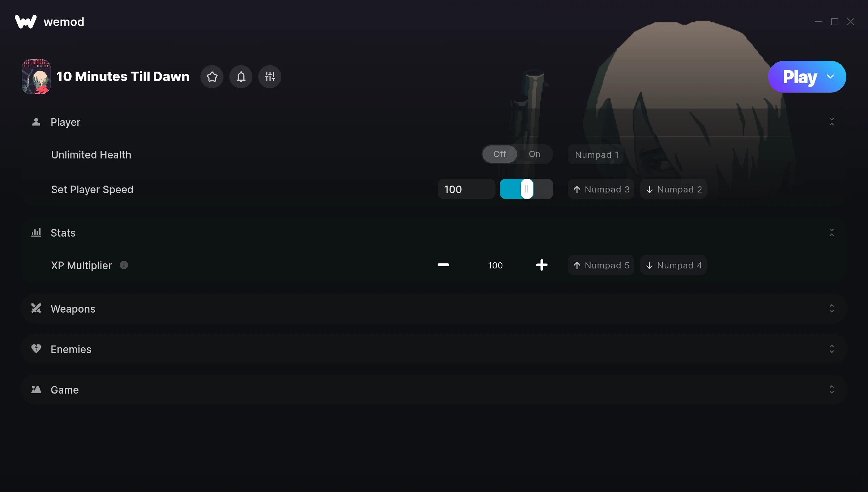868x492 pixels.
Task: Change the Numpad 5 increase XP hotkey
Action: click(601, 265)
